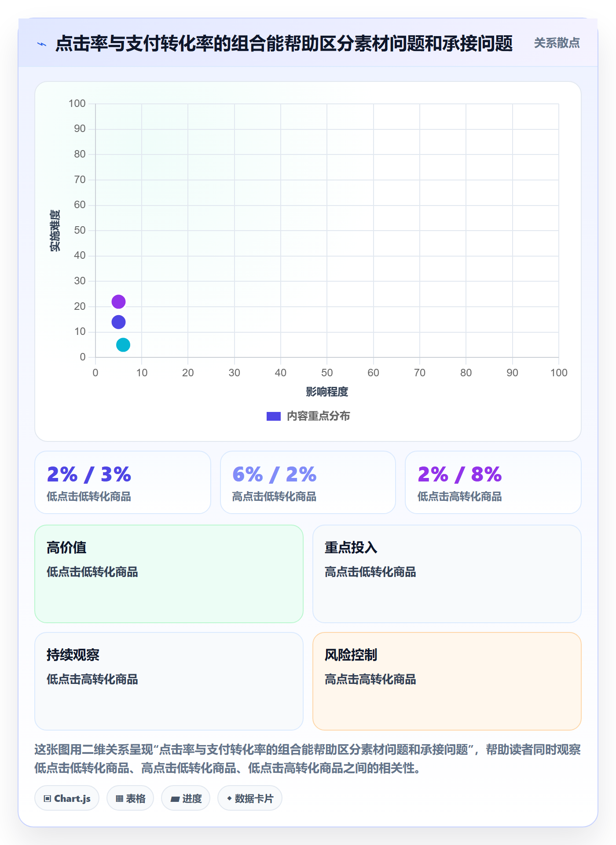Click the 表格 chip
Image resolution: width=616 pixels, height=845 pixels.
[130, 798]
